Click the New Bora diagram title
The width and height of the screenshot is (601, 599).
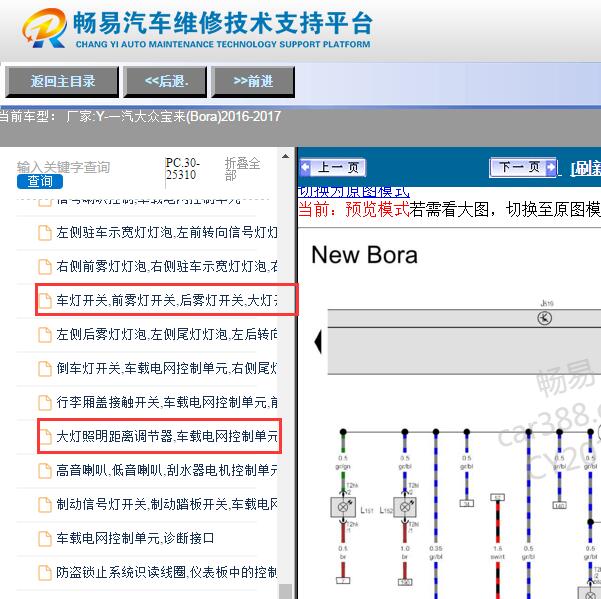(365, 255)
